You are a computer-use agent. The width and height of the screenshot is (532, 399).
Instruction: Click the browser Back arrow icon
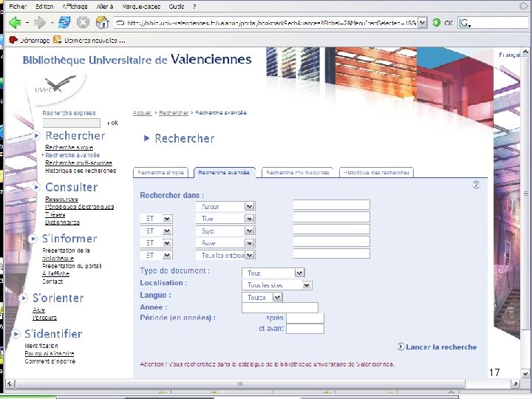click(x=16, y=23)
